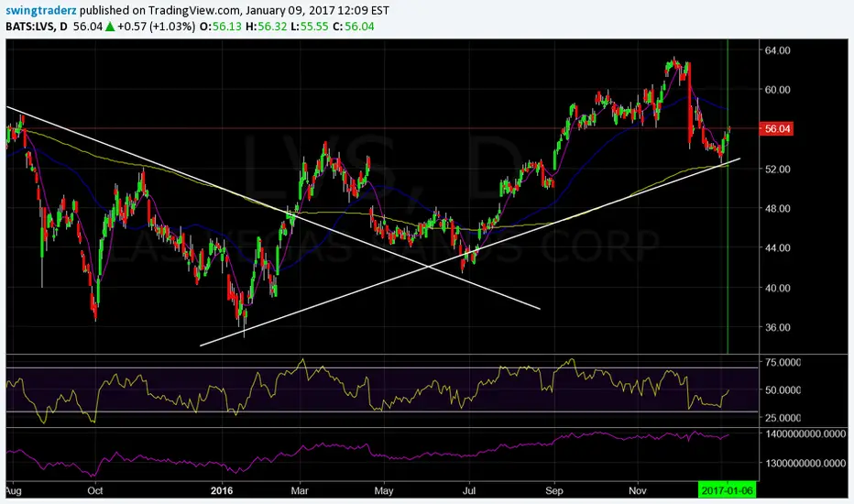Click the Sep time axis label
This screenshot has width=854, height=504.
553,490
